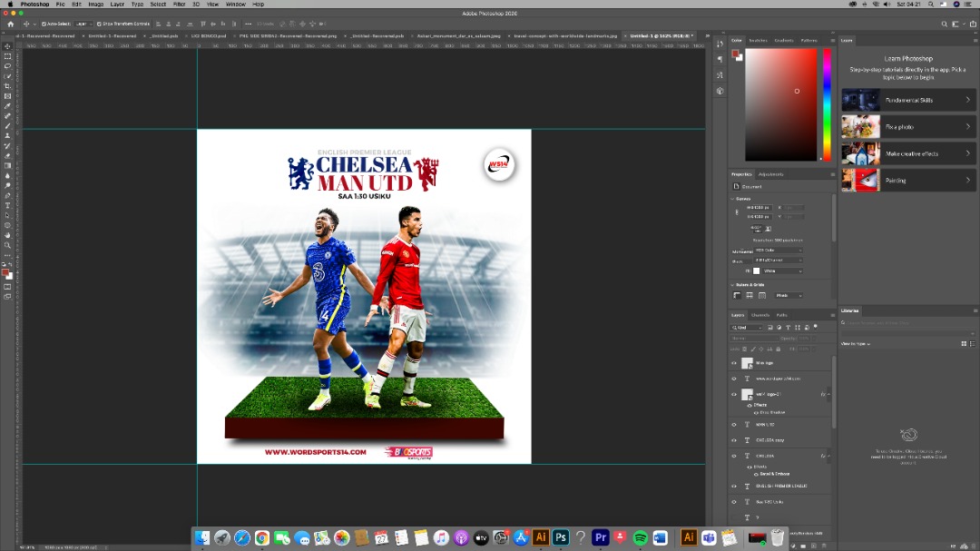Screen dimensions: 980x551
Task: Open the color Mode dropdown in Properties
Action: click(x=779, y=251)
